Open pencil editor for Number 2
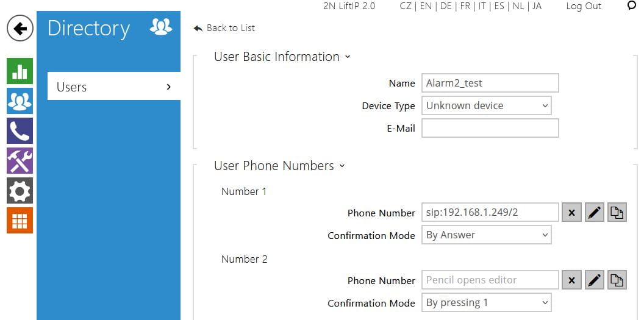Image resolution: width=644 pixels, height=320 pixels. click(595, 280)
